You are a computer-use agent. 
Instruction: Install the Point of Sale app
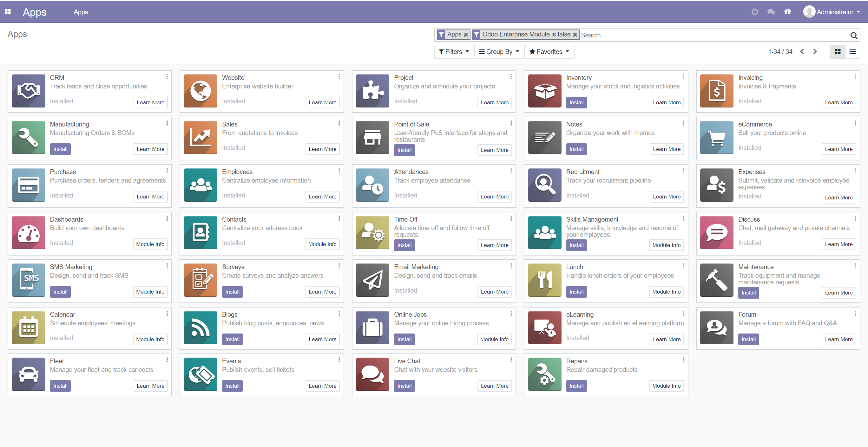[x=404, y=150]
